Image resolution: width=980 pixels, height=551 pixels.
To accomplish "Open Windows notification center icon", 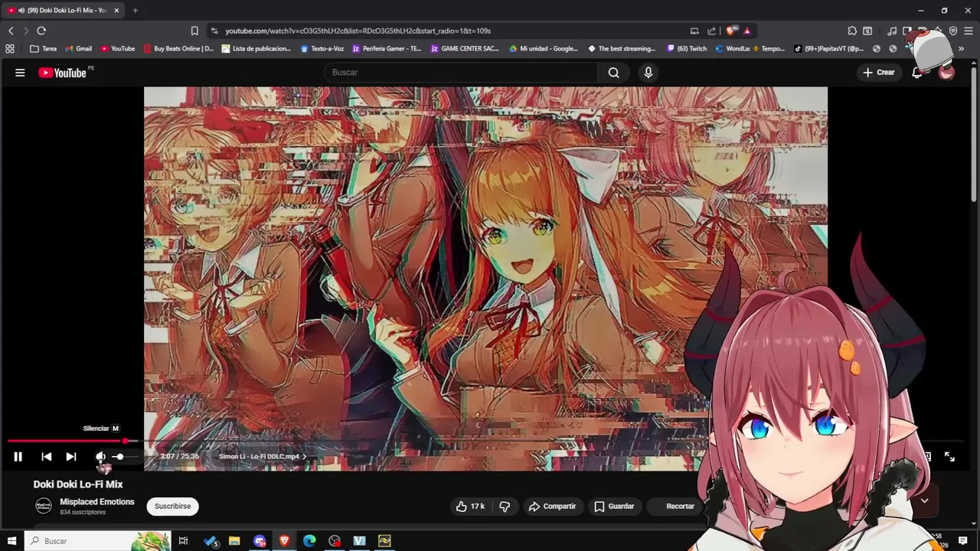I will pyautogui.click(x=963, y=541).
